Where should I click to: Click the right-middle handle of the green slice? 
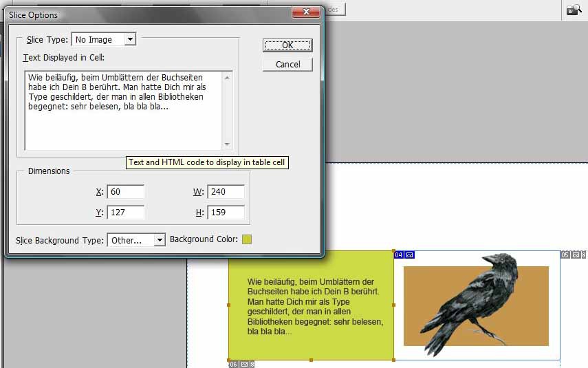[393, 305]
